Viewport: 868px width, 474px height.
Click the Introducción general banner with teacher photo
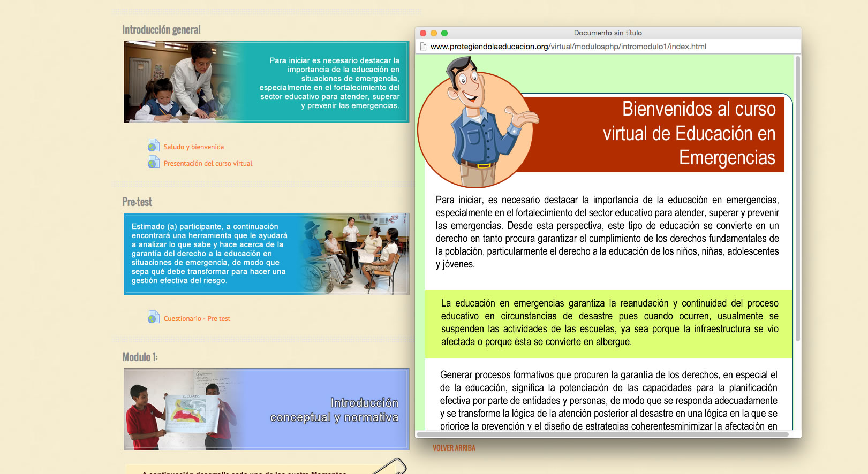pos(266,82)
